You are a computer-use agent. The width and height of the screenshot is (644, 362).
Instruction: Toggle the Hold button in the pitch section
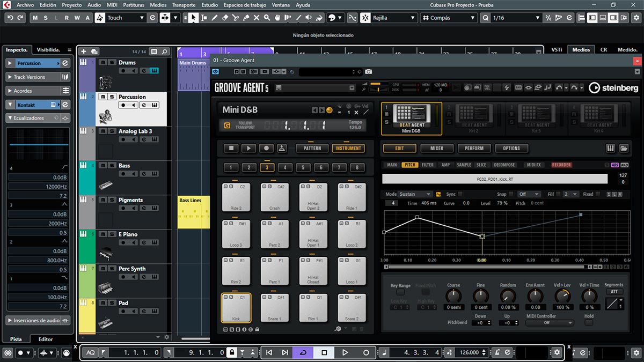click(589, 322)
